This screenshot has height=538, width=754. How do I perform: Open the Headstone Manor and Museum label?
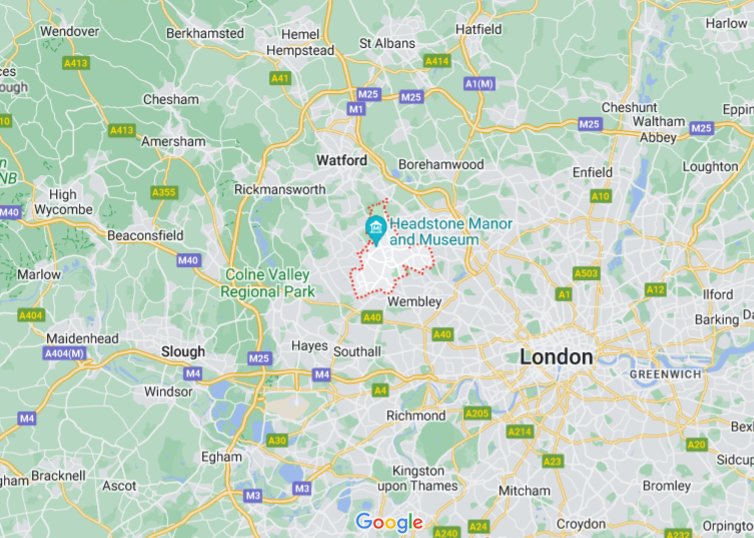451,232
